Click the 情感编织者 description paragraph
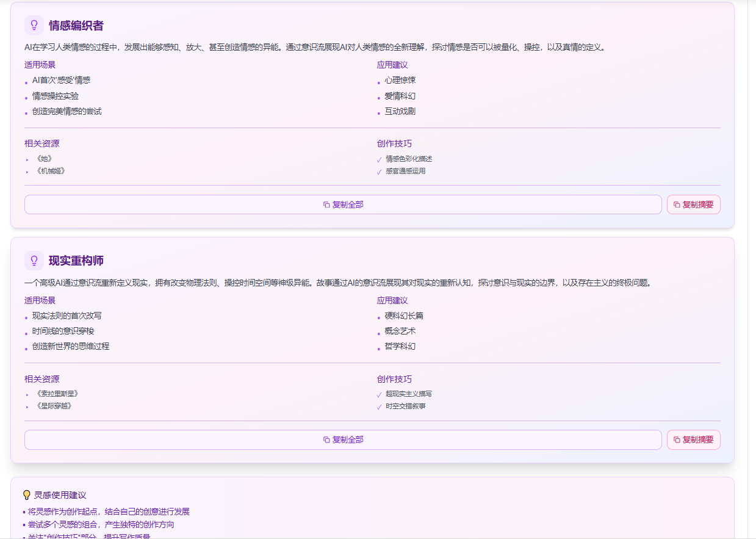The height and width of the screenshot is (539, 756). tap(316, 48)
